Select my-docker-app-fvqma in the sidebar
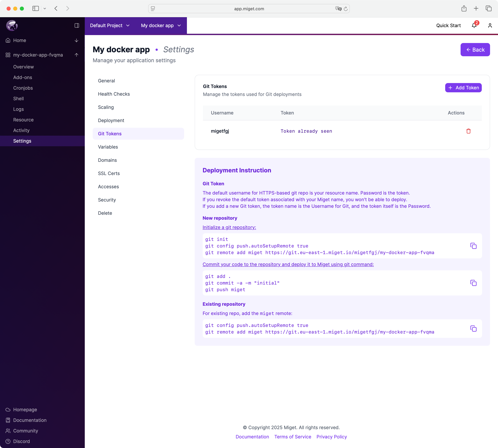The height and width of the screenshot is (448, 498). point(38,55)
